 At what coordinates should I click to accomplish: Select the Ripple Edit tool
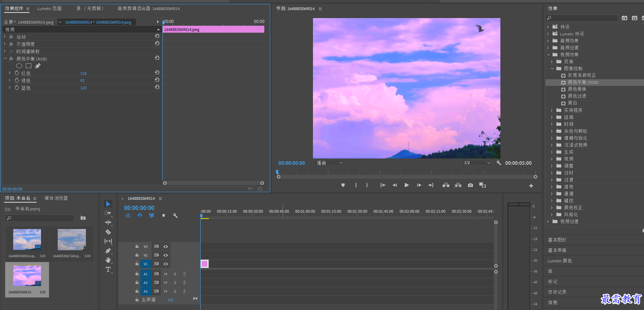108,222
